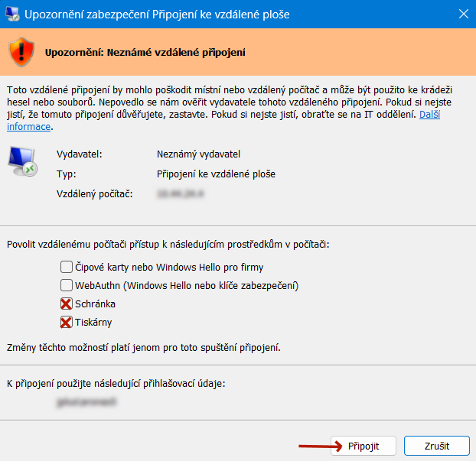Screen dimensions: 476x461
Task: Enable Čipové karty nebo Windows Hello checkbox
Action: [x=66, y=267]
